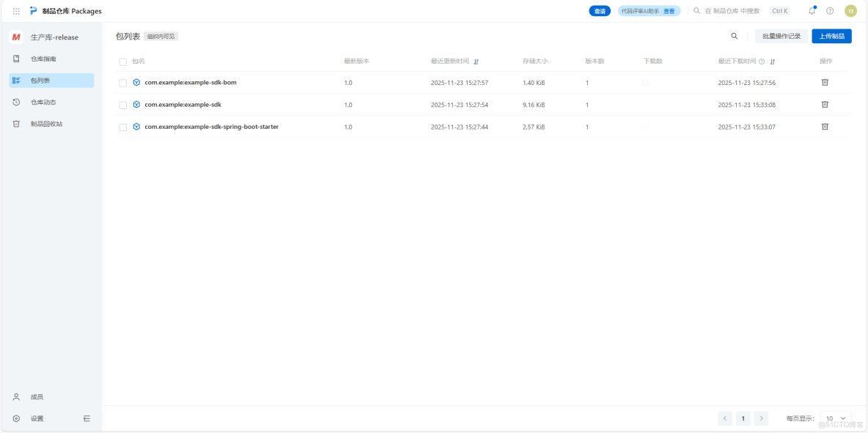Click the package list search magnifier

coord(734,36)
